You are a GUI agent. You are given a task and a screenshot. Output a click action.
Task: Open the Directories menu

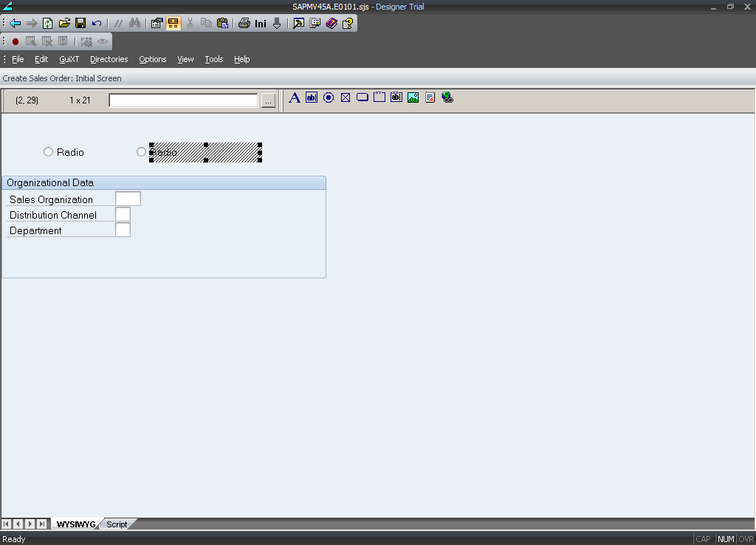tap(109, 59)
